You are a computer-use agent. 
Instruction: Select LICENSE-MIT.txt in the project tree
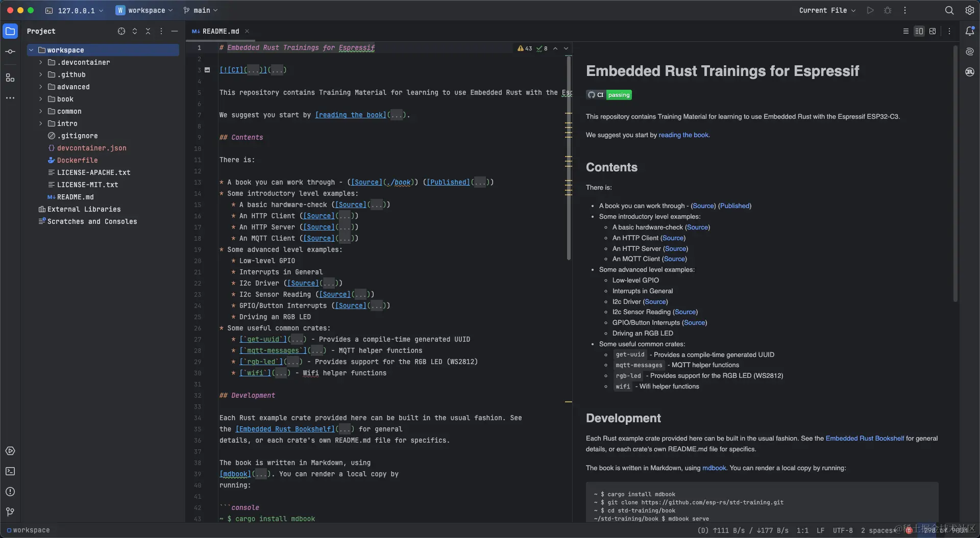point(87,185)
